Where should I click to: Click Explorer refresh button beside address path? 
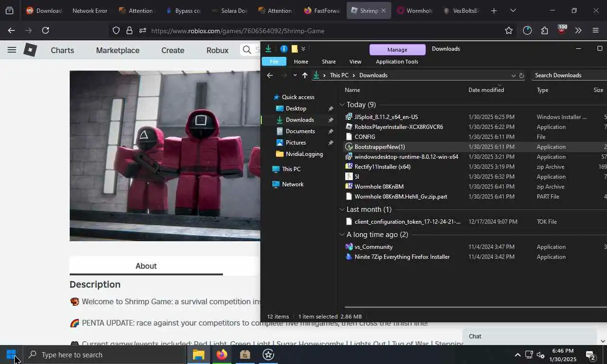pos(521,75)
